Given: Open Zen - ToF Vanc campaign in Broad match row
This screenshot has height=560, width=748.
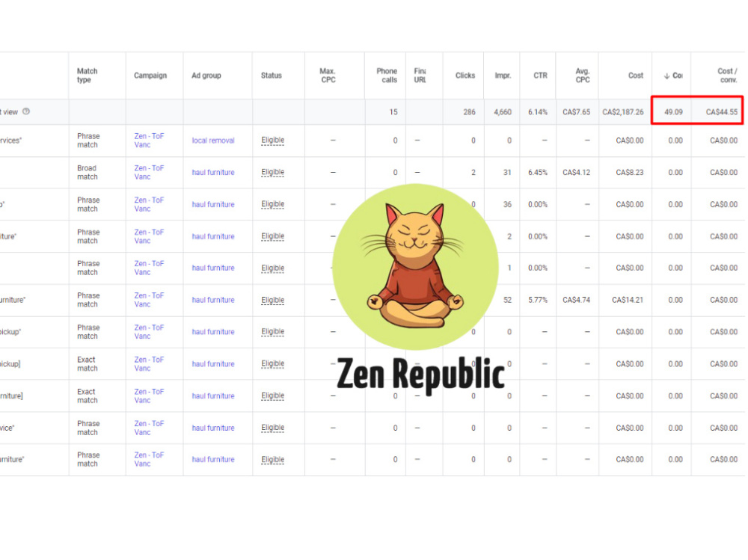Looking at the screenshot, I should [149, 173].
